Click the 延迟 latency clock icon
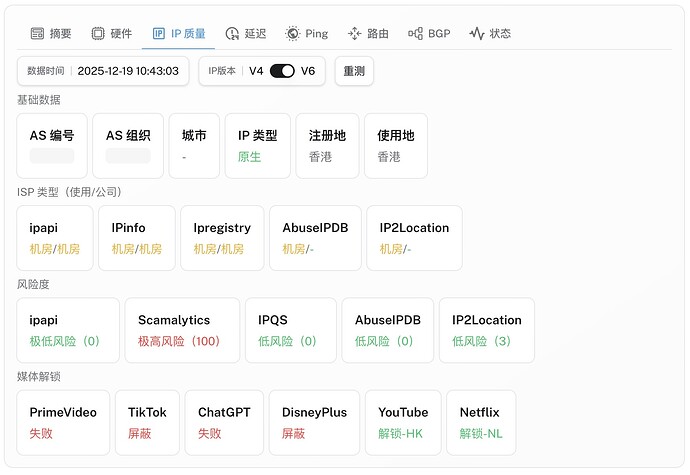Viewport: 690px width, 475px height. [x=232, y=33]
